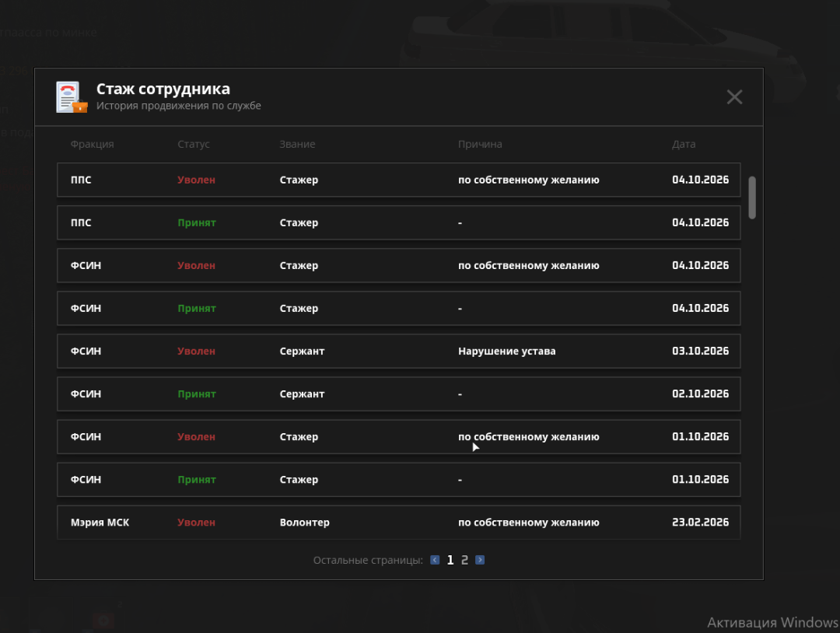Click the date 23.02.2026
Screen dimensions: 840x633
click(700, 522)
